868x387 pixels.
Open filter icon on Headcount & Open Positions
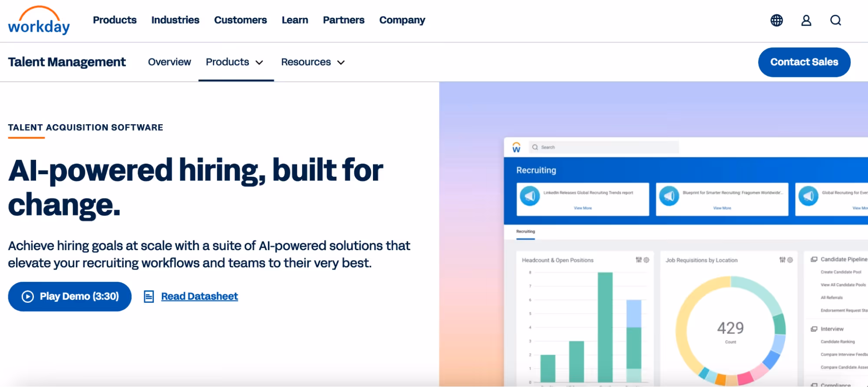coord(639,260)
